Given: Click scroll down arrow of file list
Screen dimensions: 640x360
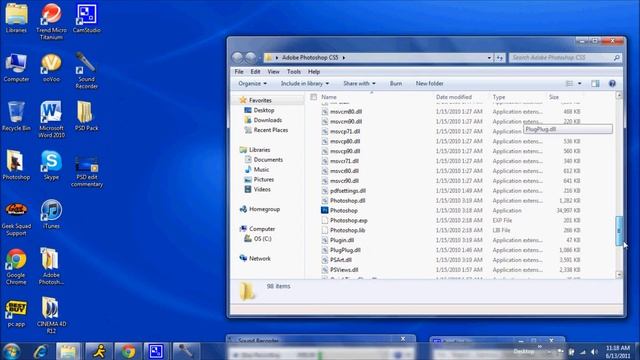Looking at the screenshot, I should click(619, 275).
